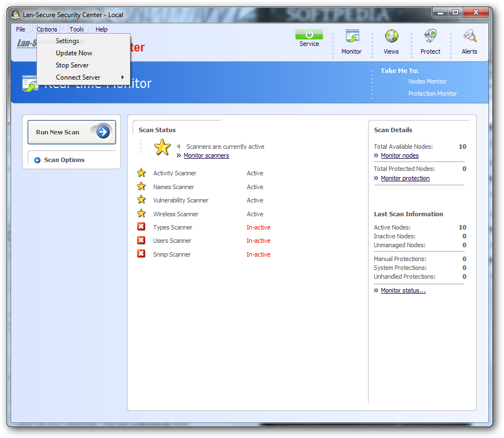
Task: Click the Unmanaged Nodes label
Action: click(x=400, y=245)
